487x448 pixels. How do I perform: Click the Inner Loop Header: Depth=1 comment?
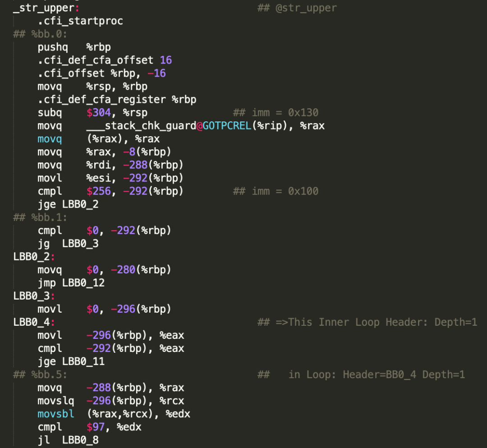pos(368,322)
